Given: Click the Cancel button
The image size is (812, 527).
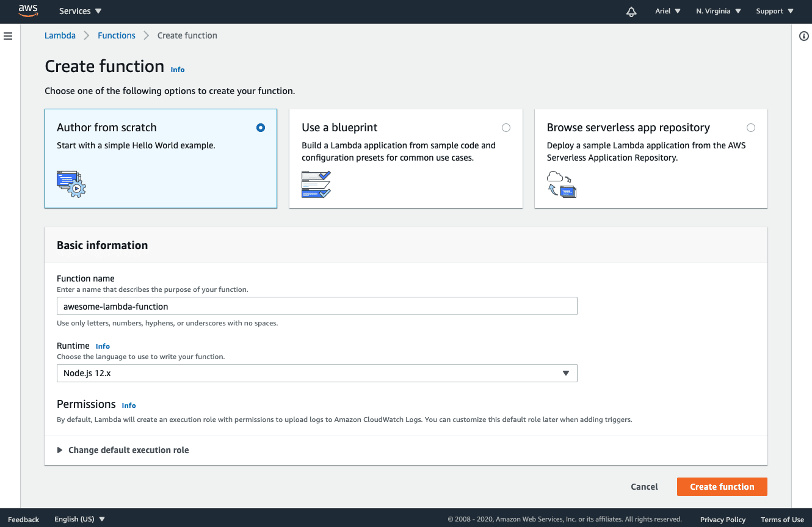Looking at the screenshot, I should point(644,487).
